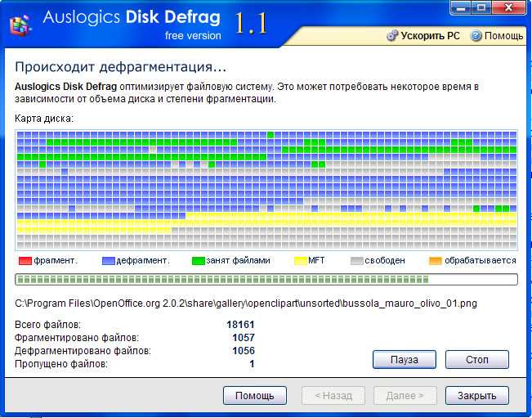532x418 pixels.
Task: Click the gear icon next to Ускорить PC
Action: coord(392,35)
